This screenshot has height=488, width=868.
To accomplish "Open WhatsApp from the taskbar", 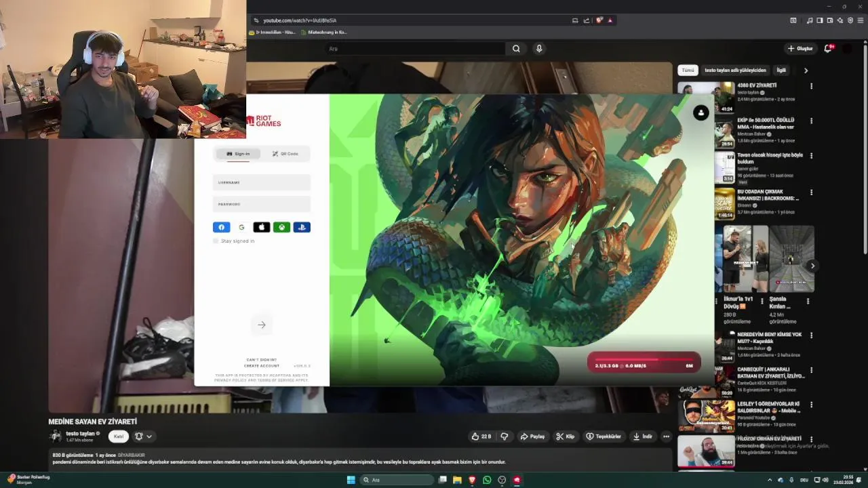I will click(x=487, y=480).
